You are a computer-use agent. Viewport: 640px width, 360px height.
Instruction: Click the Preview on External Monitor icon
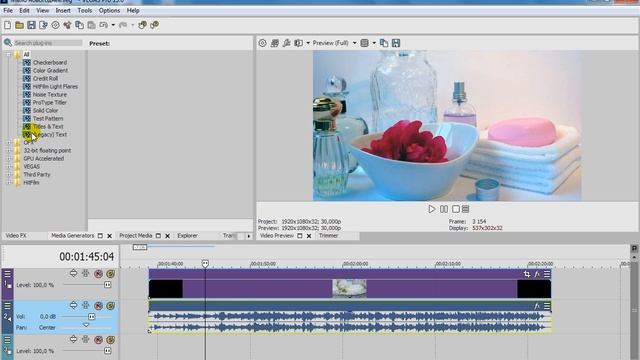click(275, 43)
